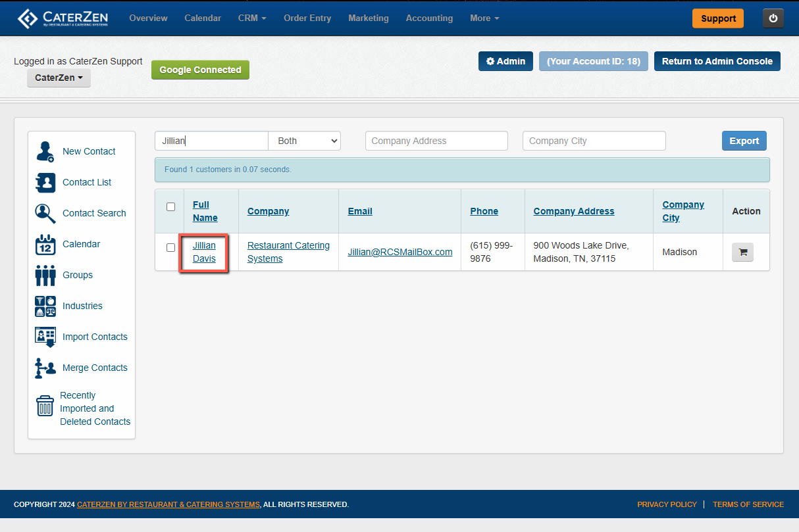The image size is (799, 532).
Task: Open the Admin settings button
Action: click(505, 61)
